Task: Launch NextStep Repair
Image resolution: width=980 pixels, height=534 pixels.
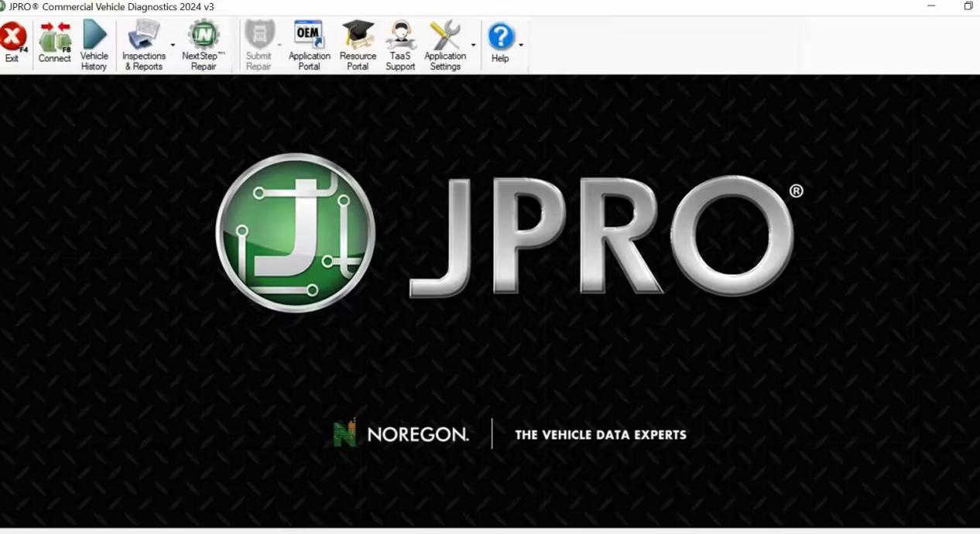Action: (204, 37)
